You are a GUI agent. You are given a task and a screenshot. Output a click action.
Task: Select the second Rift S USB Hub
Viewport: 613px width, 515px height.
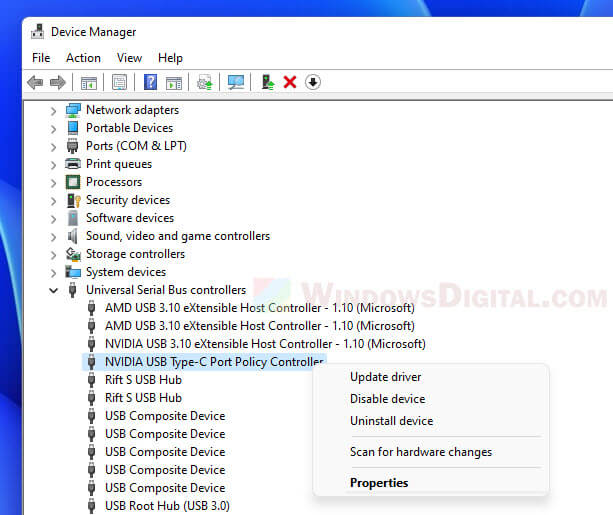pos(143,398)
